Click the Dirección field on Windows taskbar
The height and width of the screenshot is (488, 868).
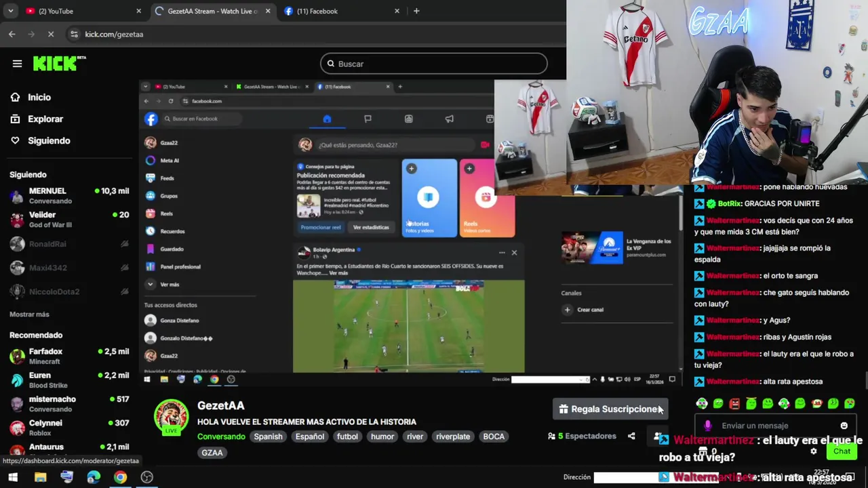tap(656, 477)
